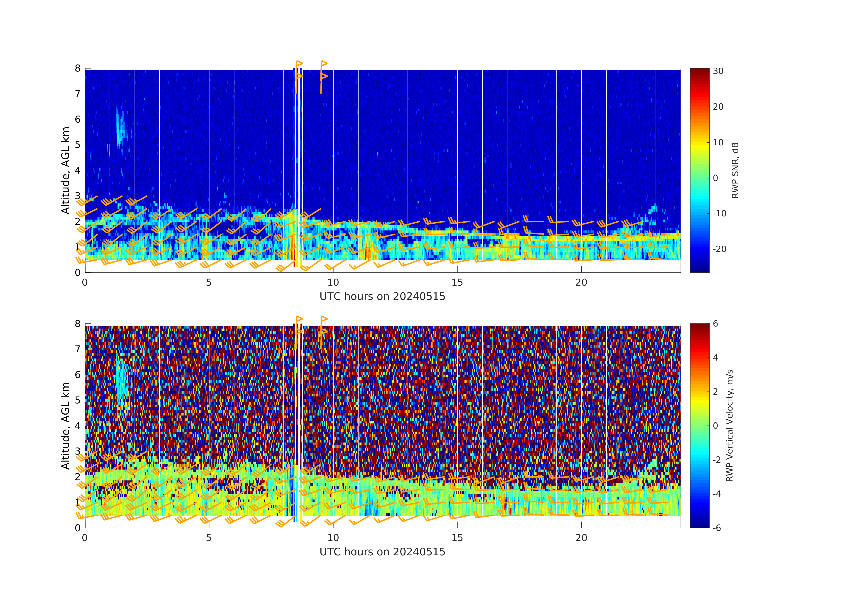This screenshot has width=868, height=596.
Task: Click the -6 tick on the velocity colorbar
Action: pos(717,528)
